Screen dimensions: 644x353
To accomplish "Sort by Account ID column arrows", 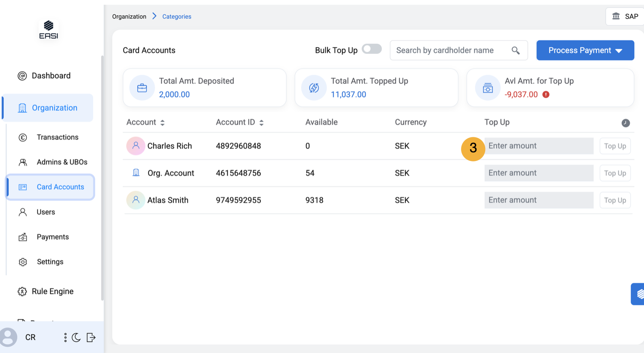I will tap(261, 123).
